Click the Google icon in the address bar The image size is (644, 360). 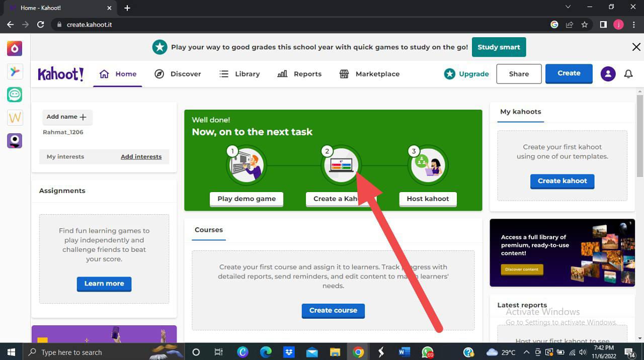tap(554, 24)
